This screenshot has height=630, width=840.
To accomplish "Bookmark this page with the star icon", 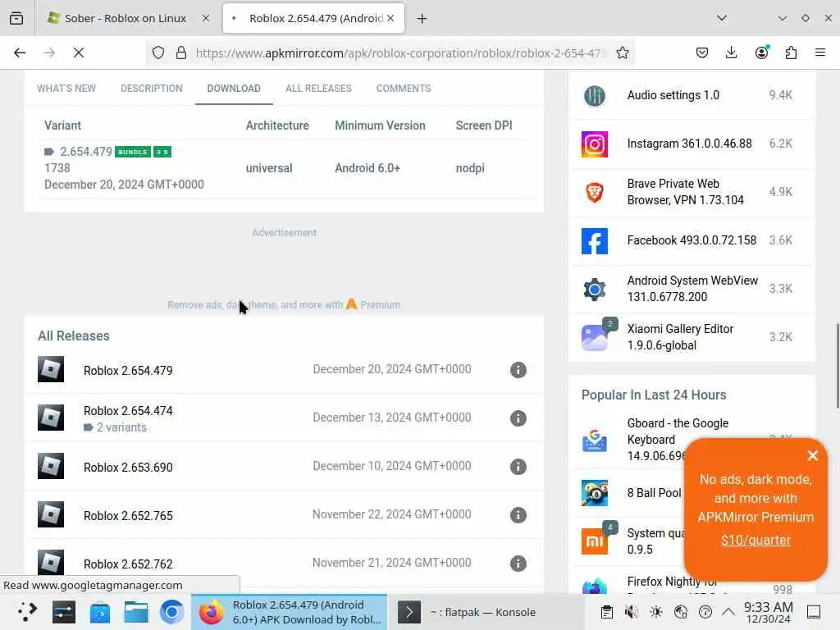I will pos(622,52).
